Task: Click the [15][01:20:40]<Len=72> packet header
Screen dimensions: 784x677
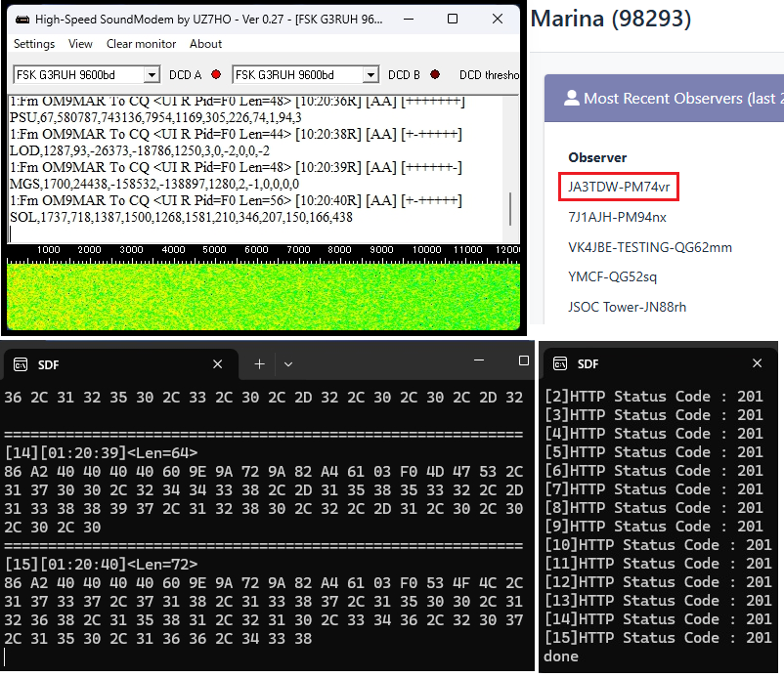Action: click(102, 564)
